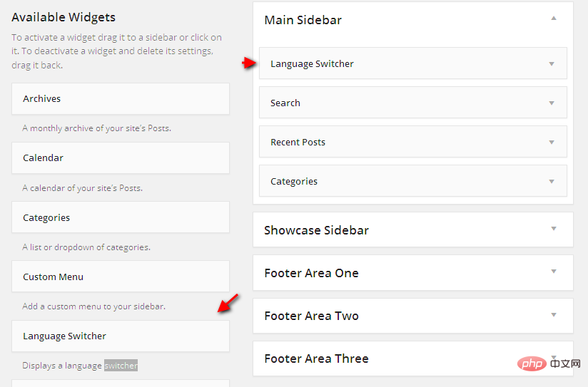Expand Language Switcher widget in Main Sidebar

coord(551,63)
